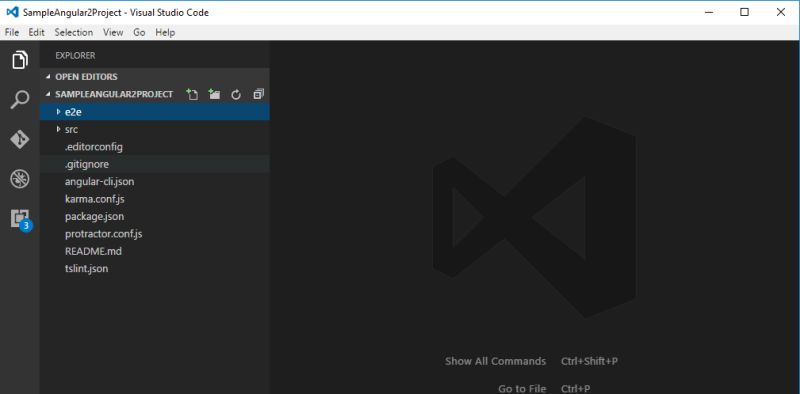Click the Go to File hint text

pos(522,389)
